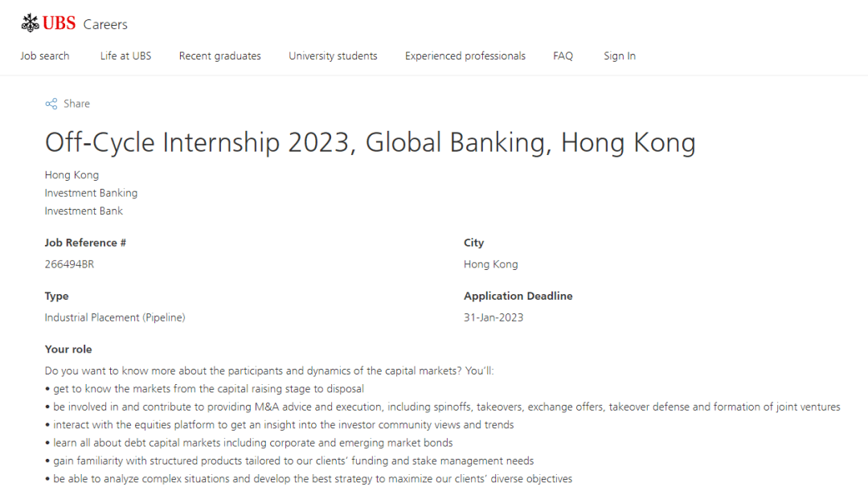The image size is (868, 499).
Task: Click the Share icon
Action: (x=50, y=103)
